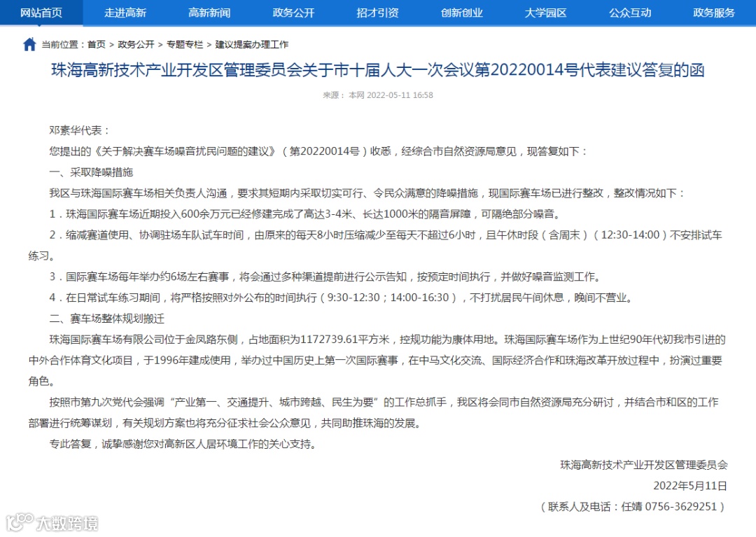Follow the 首页 breadcrumb link
Viewport: 756px width, 537px height.
click(x=97, y=44)
